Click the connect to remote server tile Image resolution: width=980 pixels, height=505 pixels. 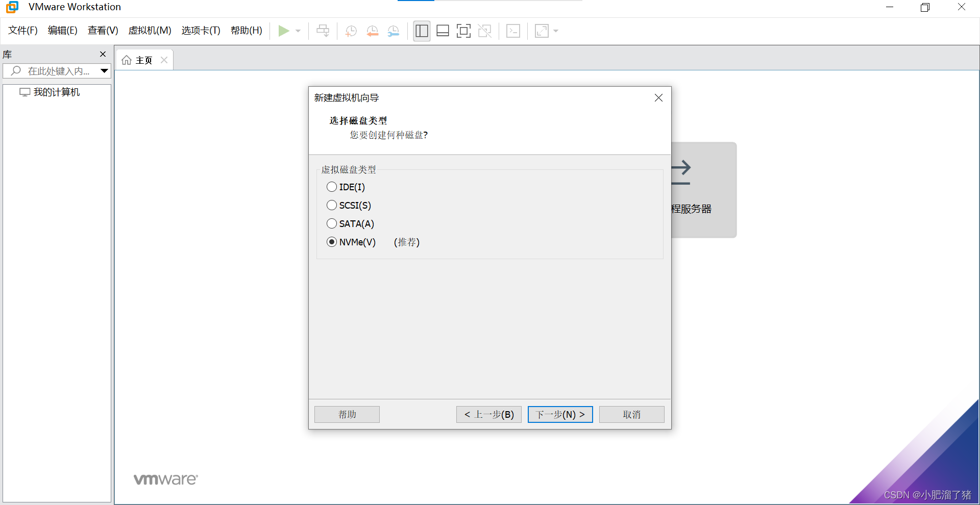click(x=703, y=190)
